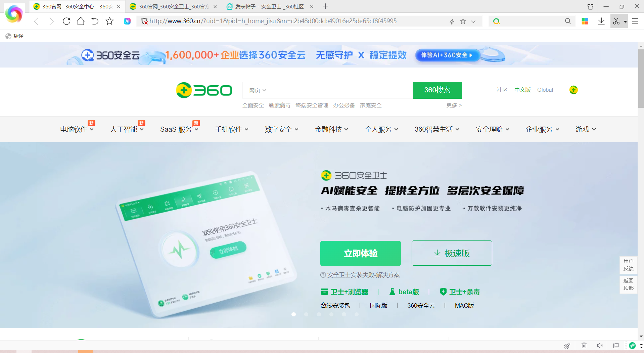Open a new tab with the plus button

click(x=325, y=6)
